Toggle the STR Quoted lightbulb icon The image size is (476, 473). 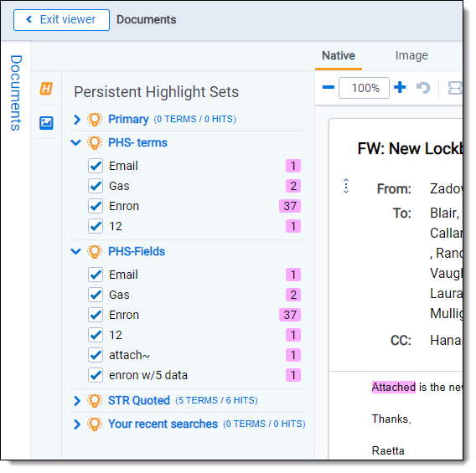95,400
